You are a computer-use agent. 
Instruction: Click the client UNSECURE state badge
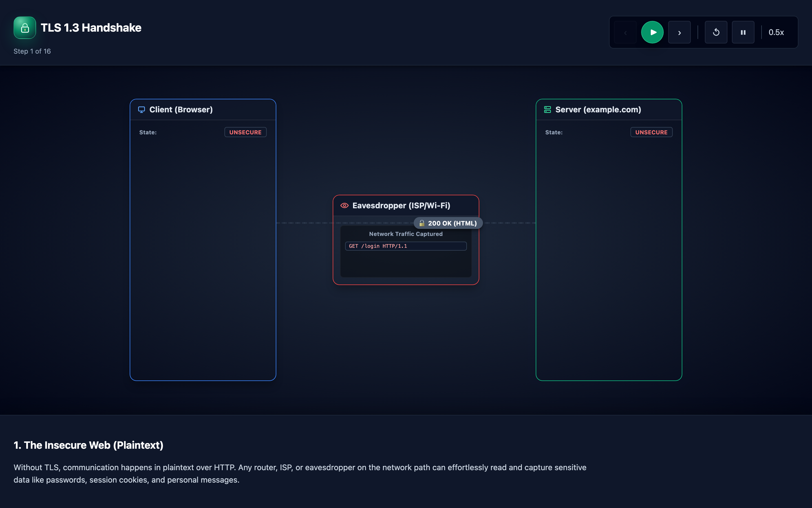[245, 132]
